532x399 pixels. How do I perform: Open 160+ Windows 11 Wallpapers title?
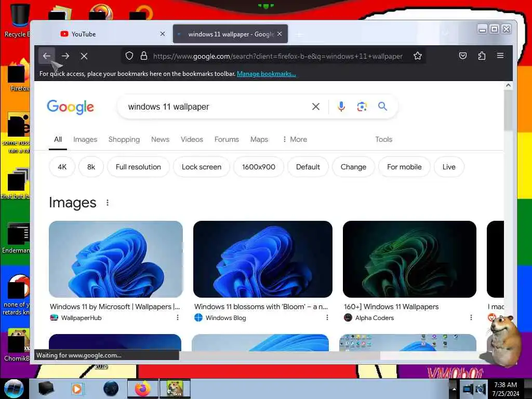coord(391,307)
